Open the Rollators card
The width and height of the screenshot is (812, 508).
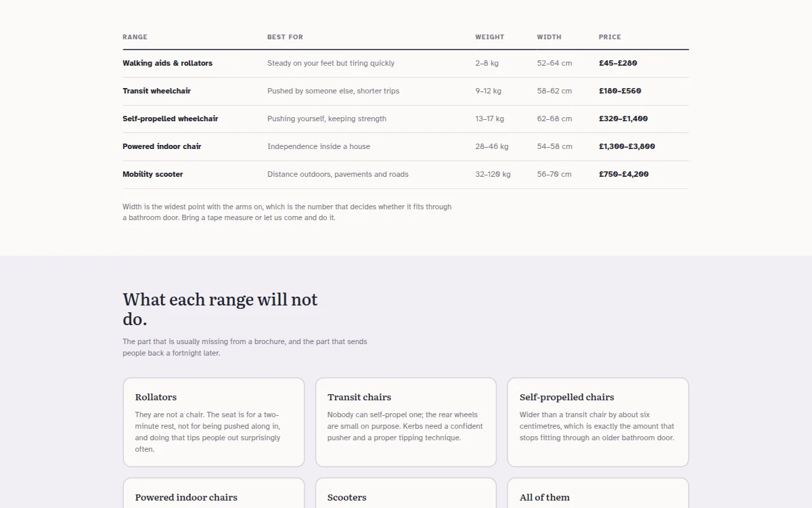tap(214, 422)
